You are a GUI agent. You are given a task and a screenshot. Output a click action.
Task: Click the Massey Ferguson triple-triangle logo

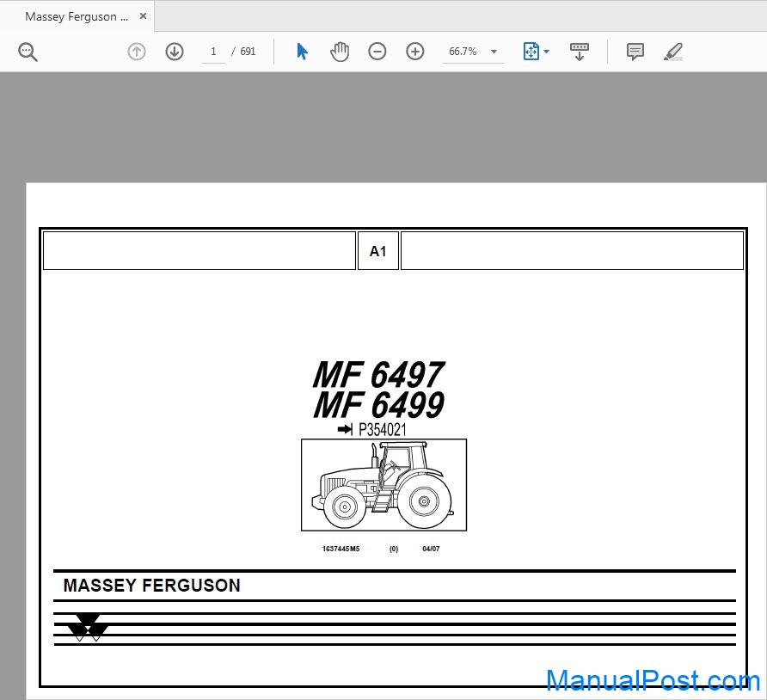88,627
